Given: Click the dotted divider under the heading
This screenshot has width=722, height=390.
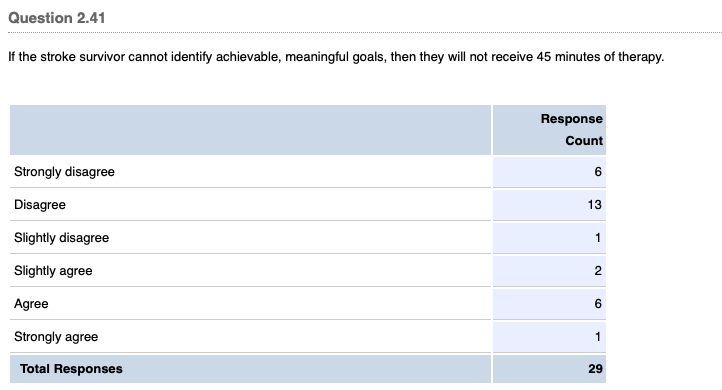Looking at the screenshot, I should click(x=365, y=33).
